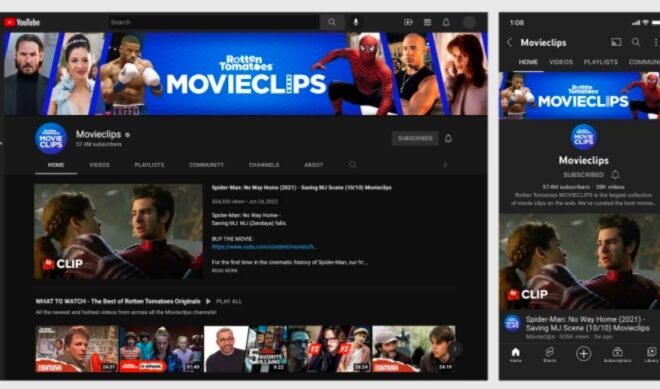Click the Create video camera icon
Image resolution: width=660 pixels, height=389 pixels.
(408, 22)
